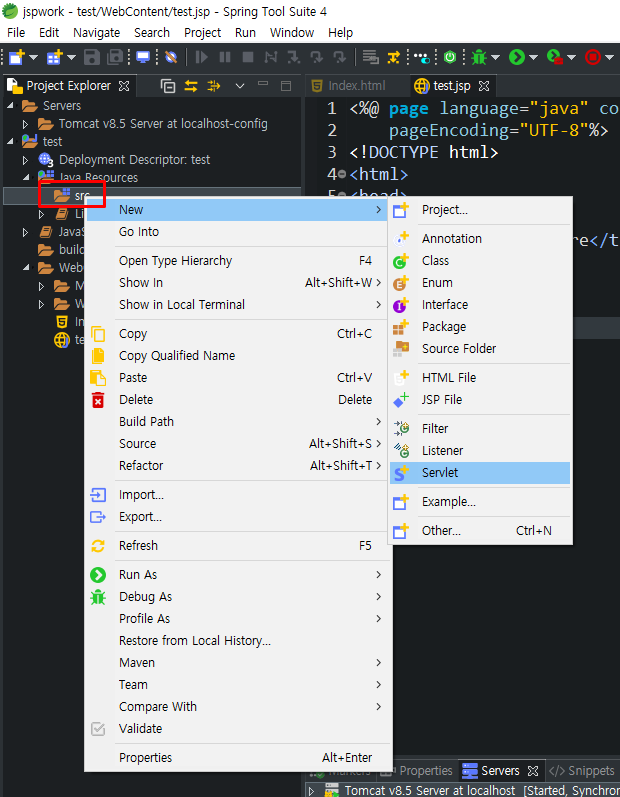The width and height of the screenshot is (620, 797).
Task: Select Copy Qualified Name entry
Action: tap(236, 355)
